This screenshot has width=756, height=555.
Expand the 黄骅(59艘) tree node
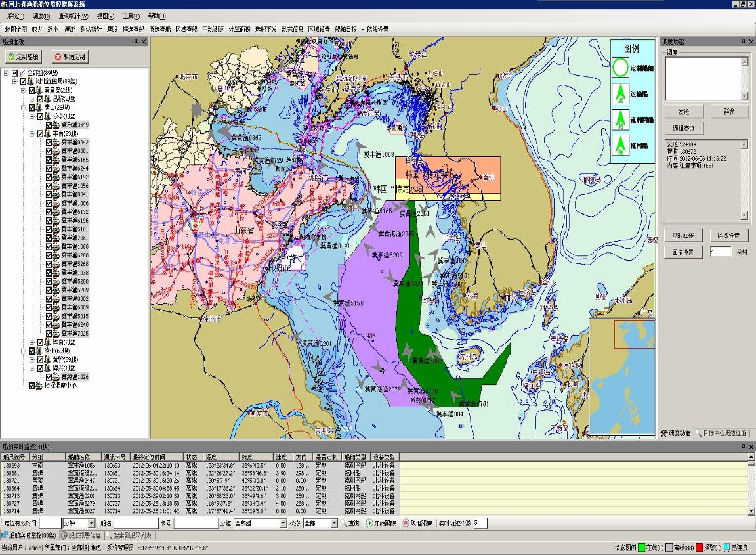pyautogui.click(x=32, y=359)
